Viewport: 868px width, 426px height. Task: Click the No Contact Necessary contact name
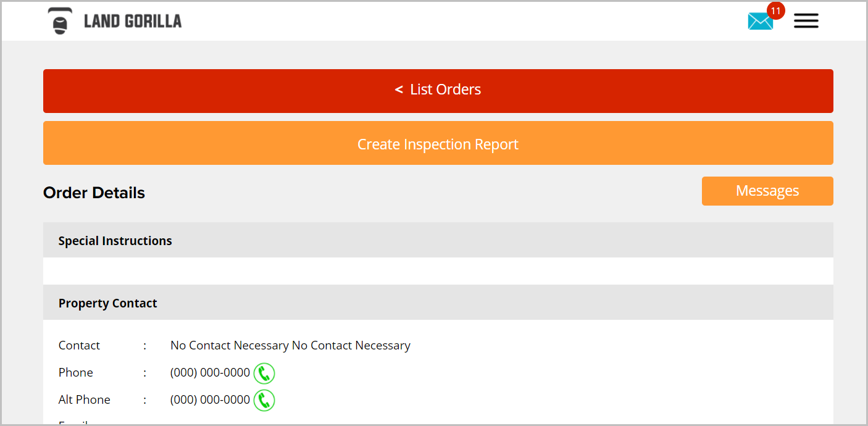[x=290, y=345]
